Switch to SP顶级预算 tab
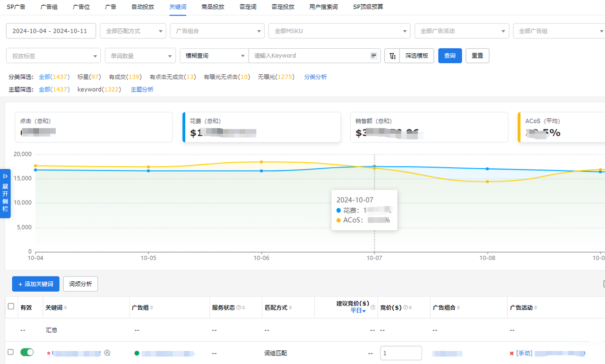Image resolution: width=605 pixels, height=364 pixels. 368,7
